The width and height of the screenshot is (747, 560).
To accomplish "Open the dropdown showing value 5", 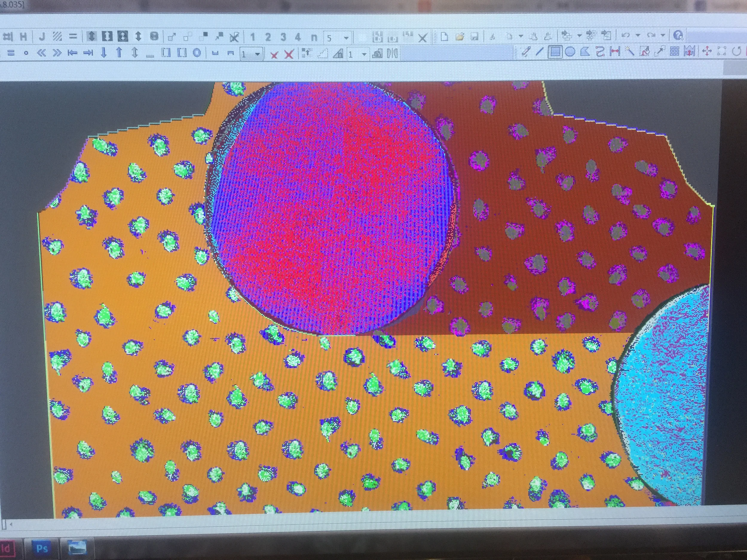I will [346, 38].
